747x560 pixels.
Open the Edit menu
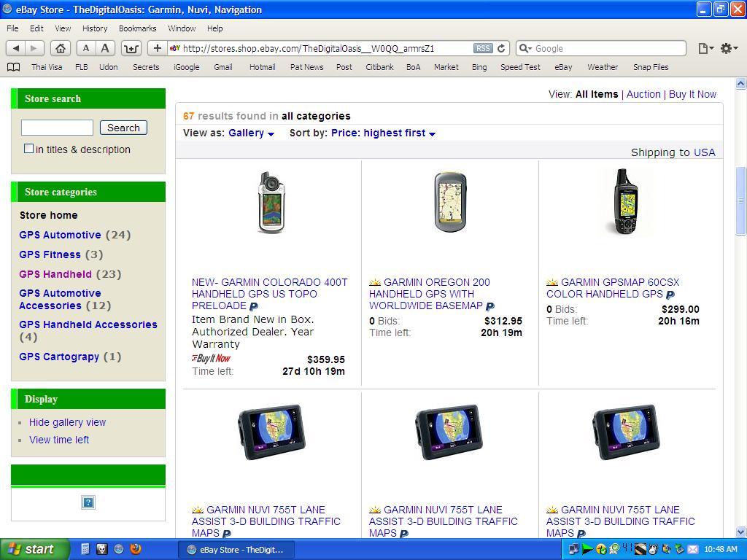point(36,28)
